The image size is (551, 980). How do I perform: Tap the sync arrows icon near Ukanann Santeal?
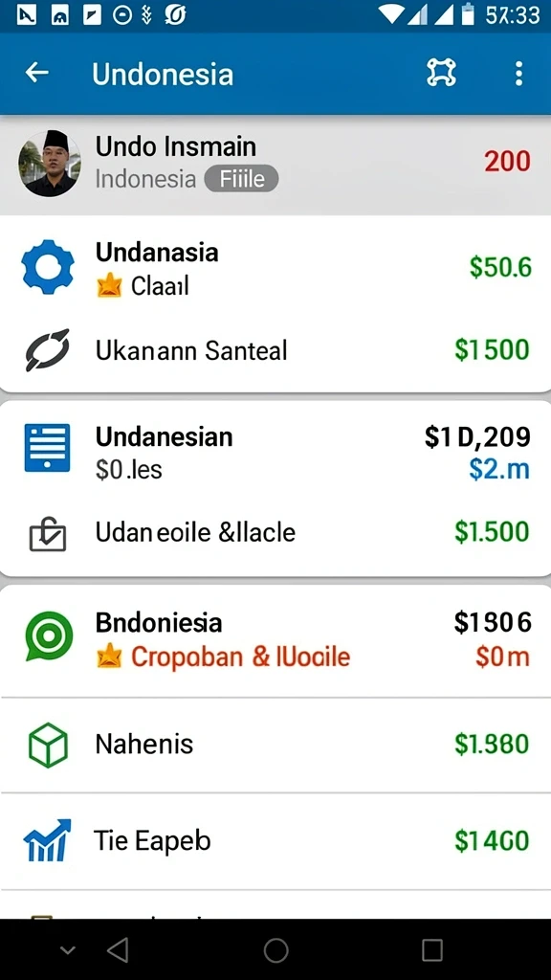(48, 350)
